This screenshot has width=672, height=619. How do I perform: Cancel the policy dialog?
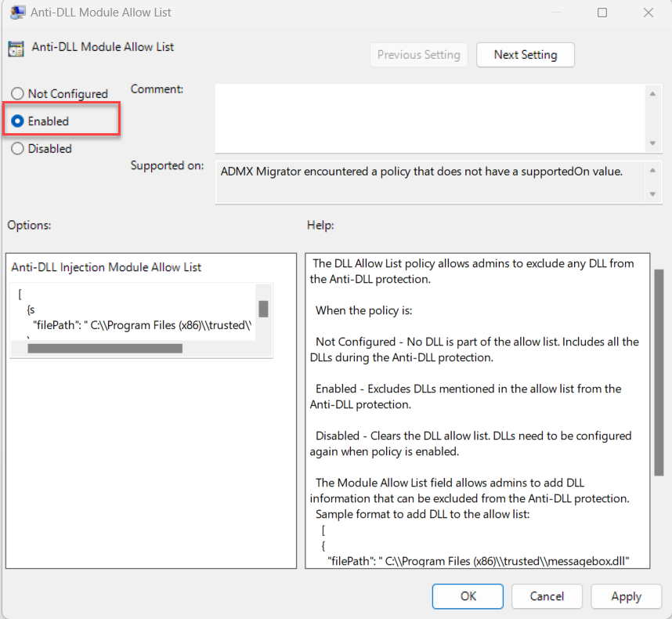(x=547, y=595)
